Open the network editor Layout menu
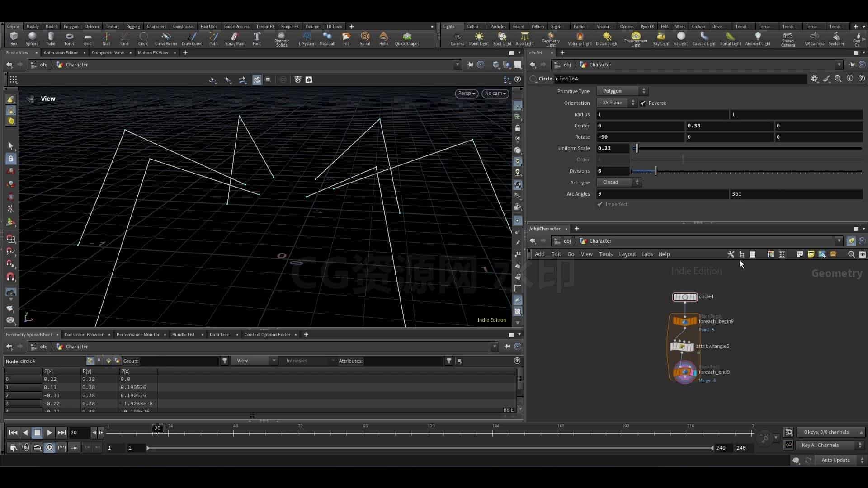 click(627, 254)
